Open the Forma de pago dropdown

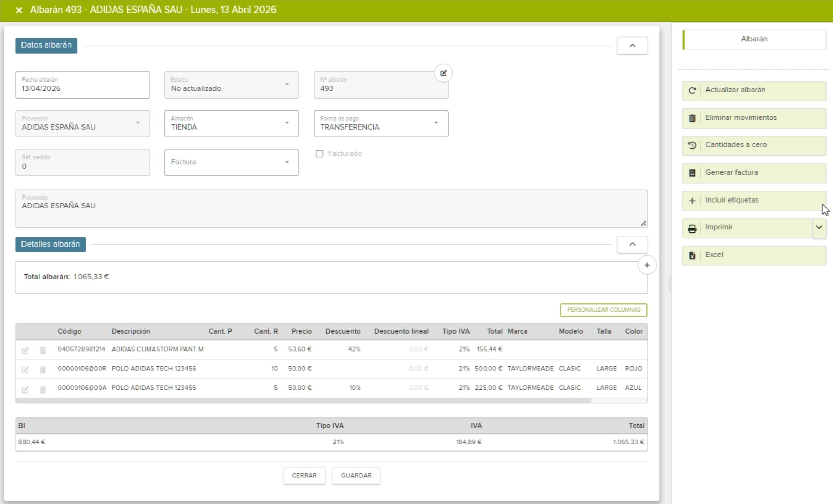381,123
